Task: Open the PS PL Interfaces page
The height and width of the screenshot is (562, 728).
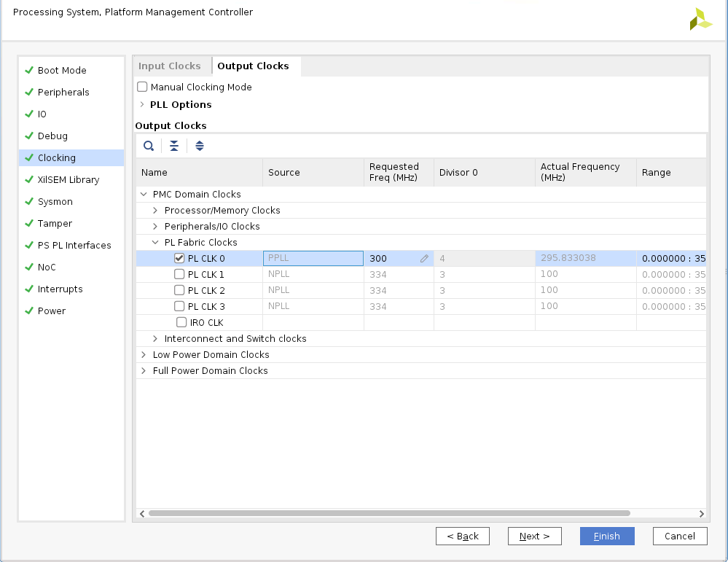Action: click(x=74, y=245)
